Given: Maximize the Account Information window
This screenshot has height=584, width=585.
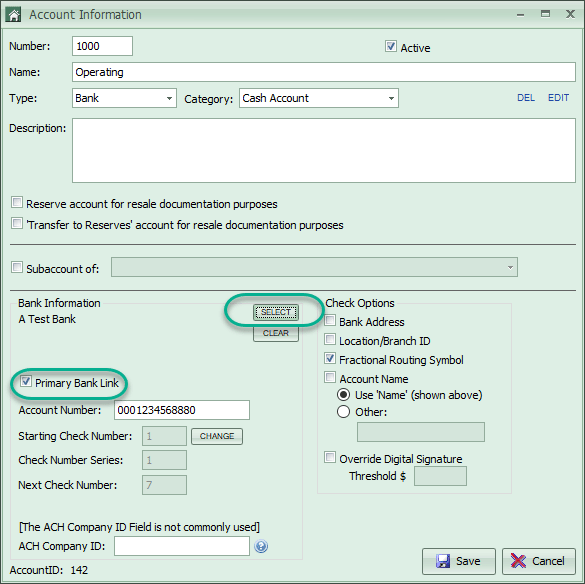Looking at the screenshot, I should (x=545, y=14).
